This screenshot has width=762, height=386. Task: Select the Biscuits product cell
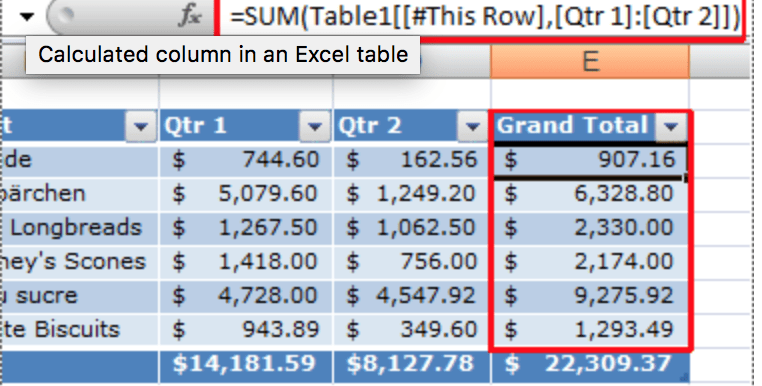(79, 330)
